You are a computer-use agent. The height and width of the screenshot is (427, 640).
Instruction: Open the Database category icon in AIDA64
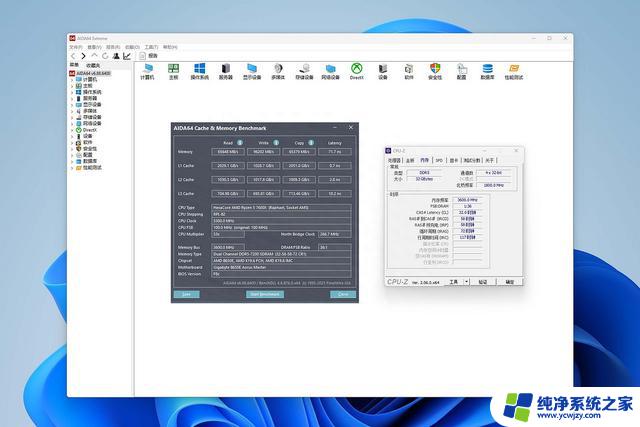tap(487, 71)
